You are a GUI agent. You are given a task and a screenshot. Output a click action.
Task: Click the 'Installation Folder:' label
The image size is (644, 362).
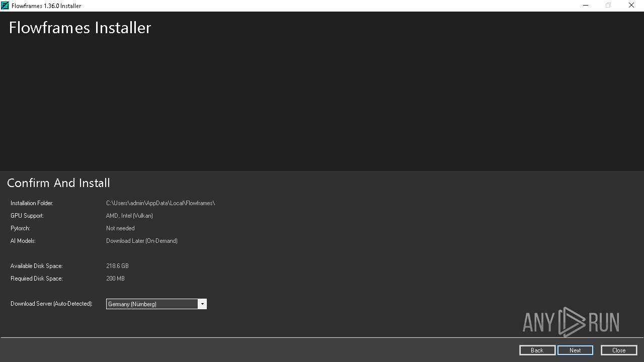[32, 203]
